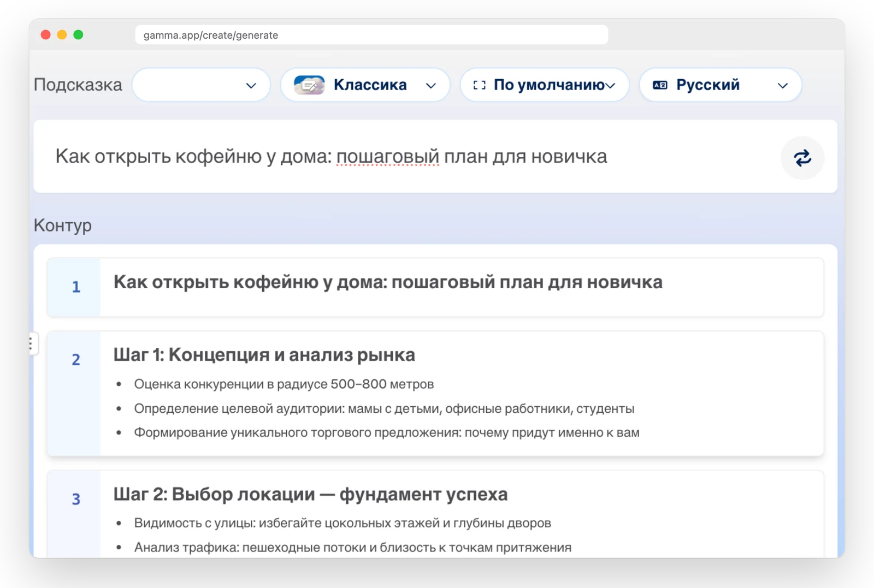Minimize the window with the yellow button
The width and height of the screenshot is (874, 588).
[62, 35]
